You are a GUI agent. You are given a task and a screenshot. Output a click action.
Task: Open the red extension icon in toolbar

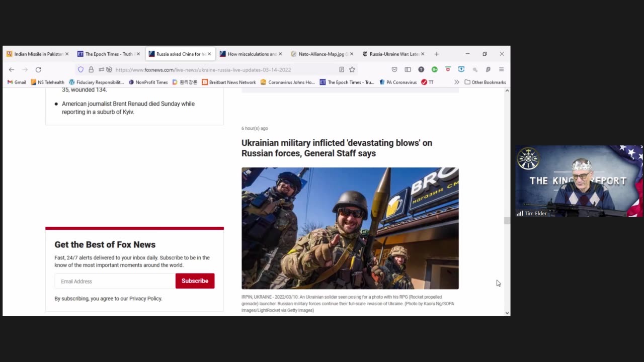pos(448,69)
